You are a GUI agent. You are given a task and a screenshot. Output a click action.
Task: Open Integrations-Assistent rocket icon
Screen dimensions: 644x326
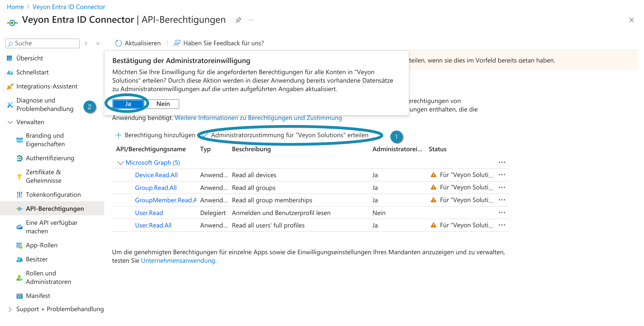[10, 87]
